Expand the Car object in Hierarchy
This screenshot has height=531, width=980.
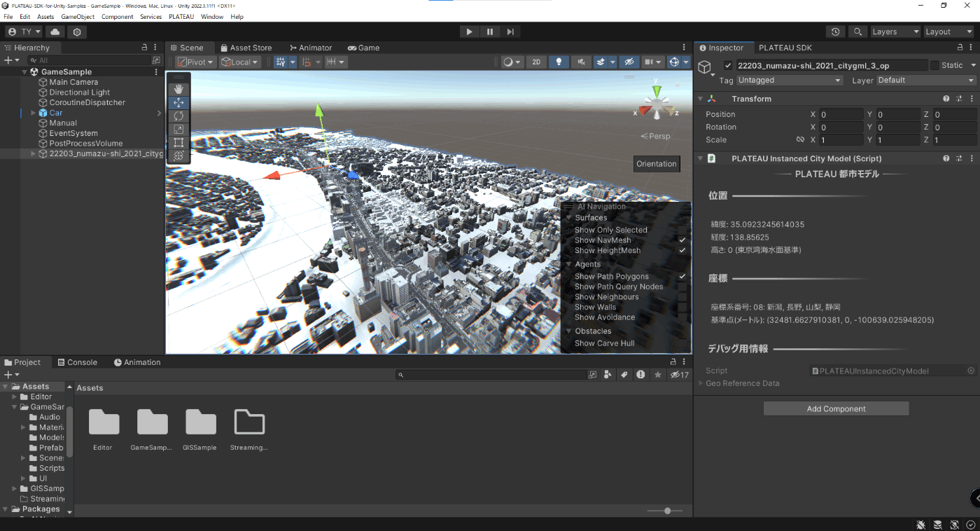pyautogui.click(x=33, y=113)
